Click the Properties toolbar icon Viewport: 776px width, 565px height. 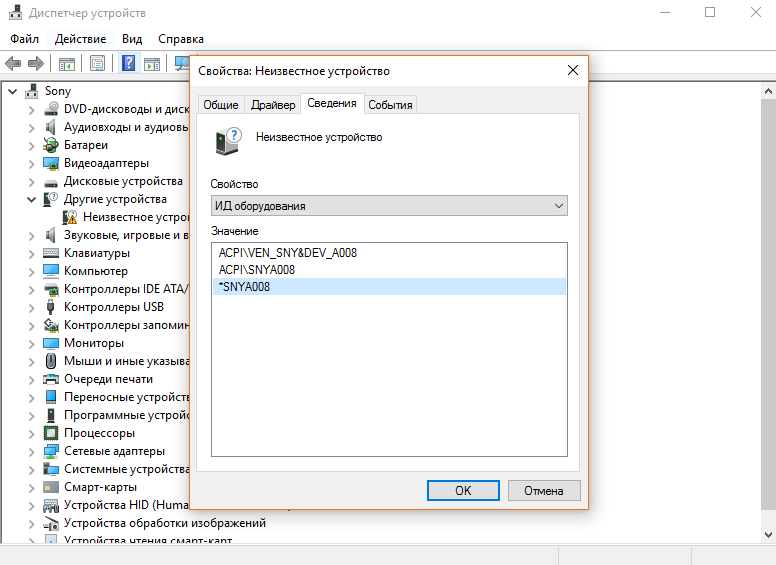[97, 63]
